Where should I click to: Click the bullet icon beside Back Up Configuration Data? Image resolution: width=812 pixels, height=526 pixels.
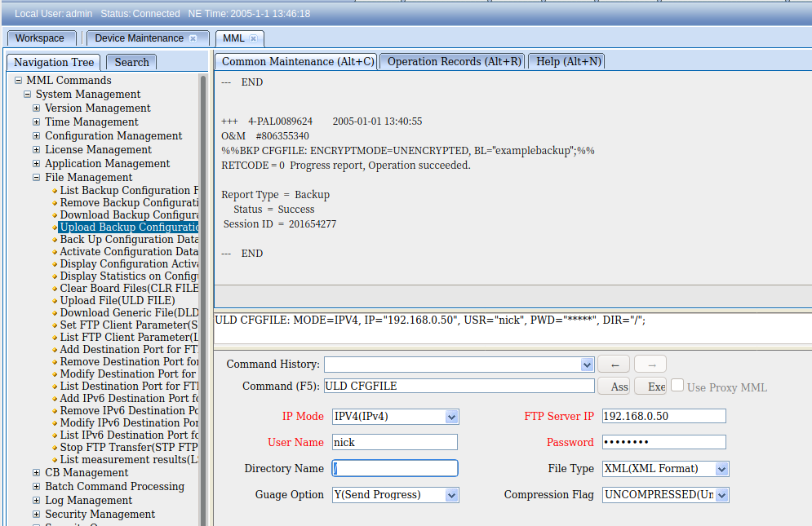(x=55, y=240)
